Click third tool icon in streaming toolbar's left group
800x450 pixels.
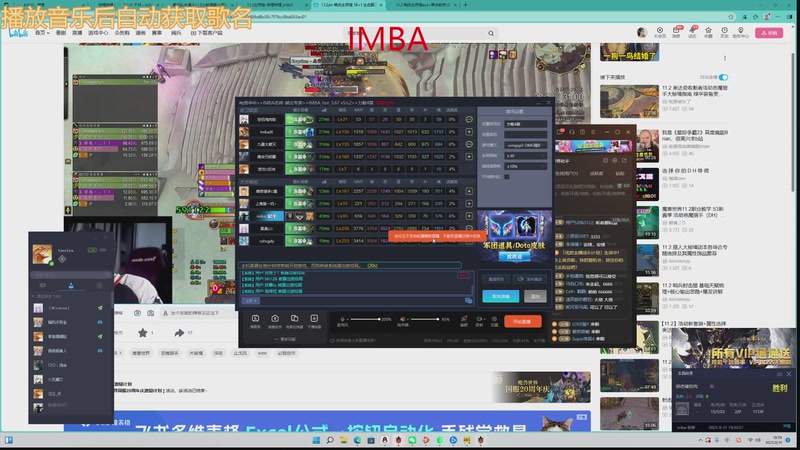(294, 318)
